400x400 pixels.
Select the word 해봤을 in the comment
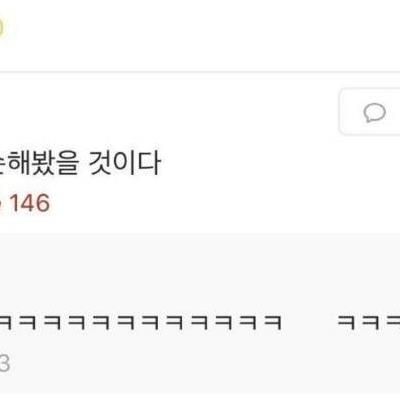pos(43,163)
